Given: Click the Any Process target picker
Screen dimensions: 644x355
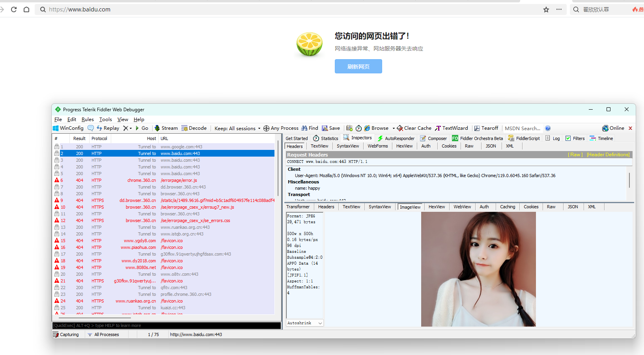Looking at the screenshot, I should pyautogui.click(x=281, y=128).
